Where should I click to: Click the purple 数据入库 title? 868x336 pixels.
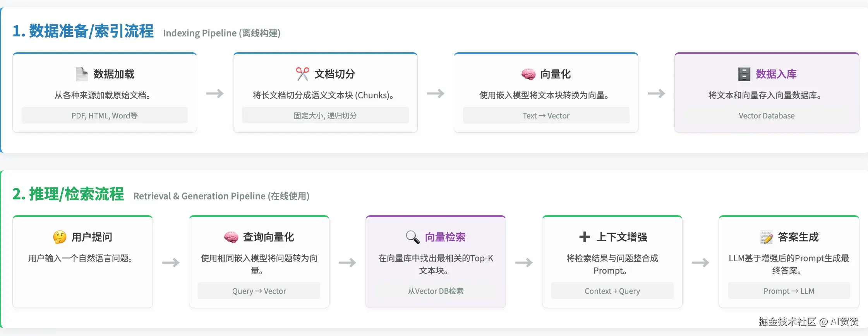coord(776,74)
